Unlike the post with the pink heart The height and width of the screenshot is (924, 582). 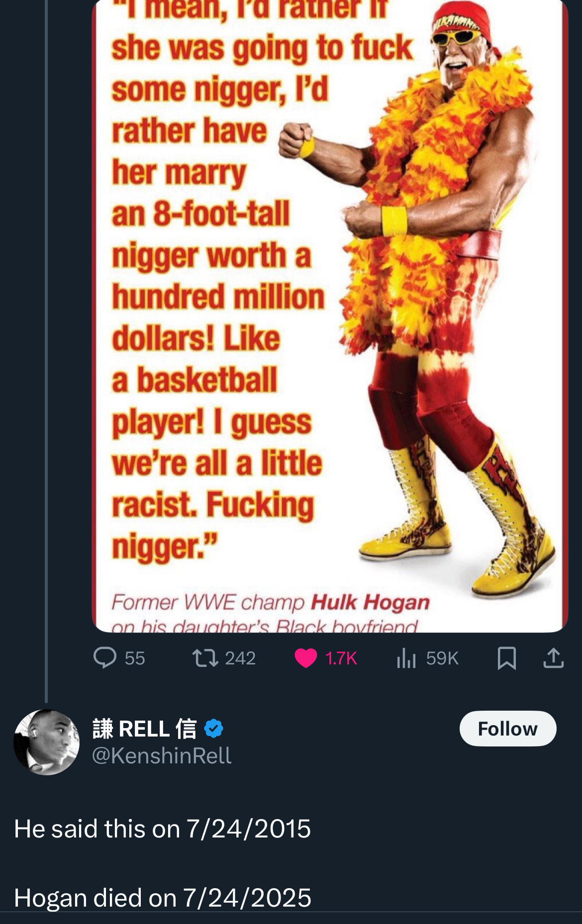click(x=305, y=657)
